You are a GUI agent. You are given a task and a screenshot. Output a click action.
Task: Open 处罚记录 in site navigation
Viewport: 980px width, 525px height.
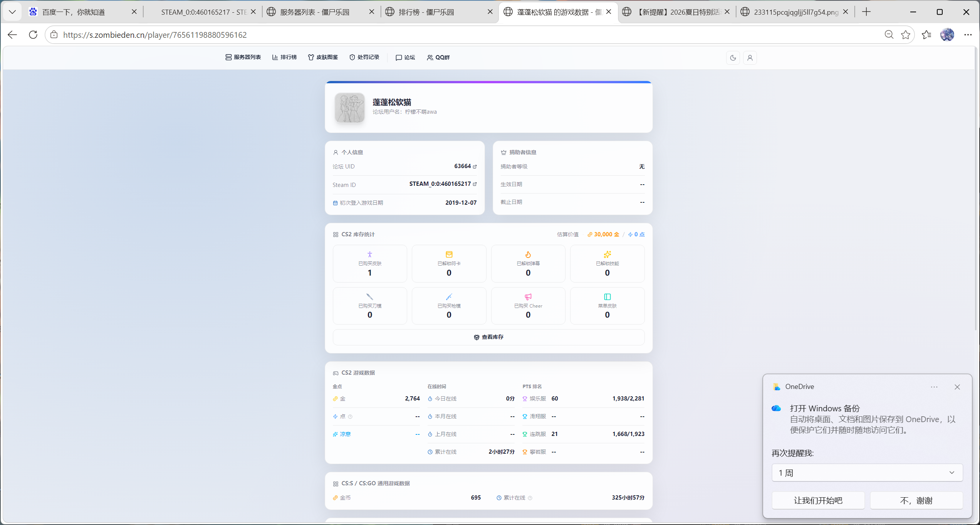click(x=364, y=57)
